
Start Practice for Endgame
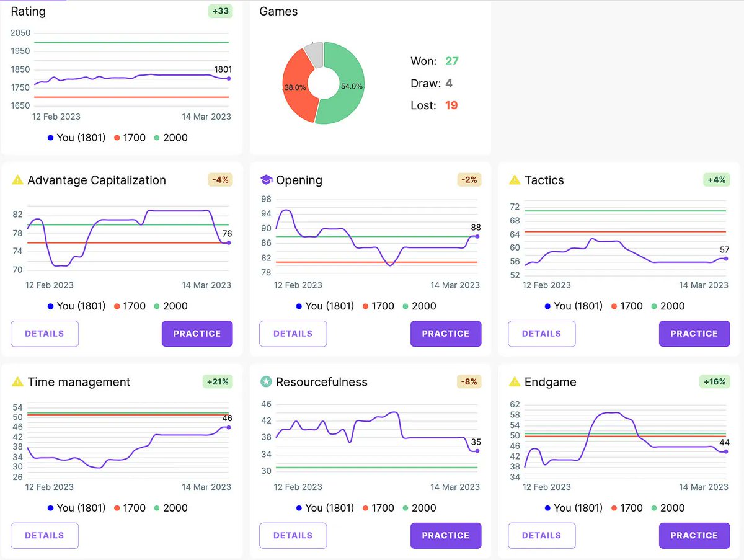click(694, 536)
